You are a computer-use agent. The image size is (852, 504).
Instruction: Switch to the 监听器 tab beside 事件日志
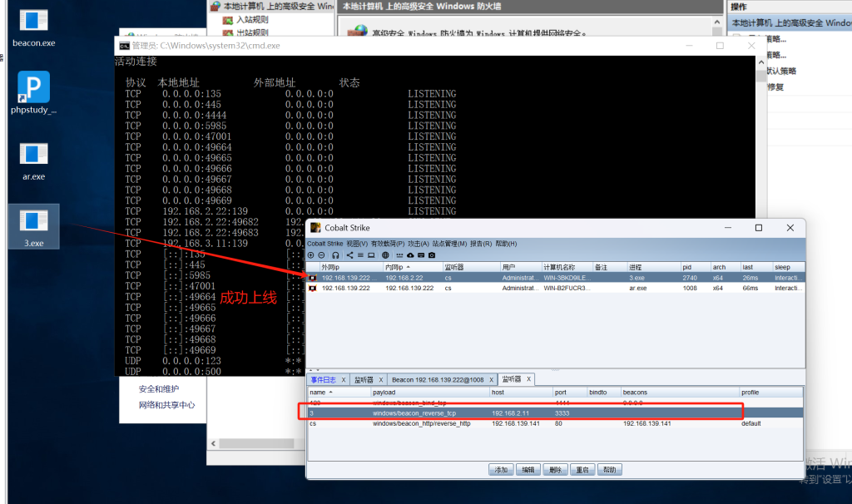(x=364, y=379)
